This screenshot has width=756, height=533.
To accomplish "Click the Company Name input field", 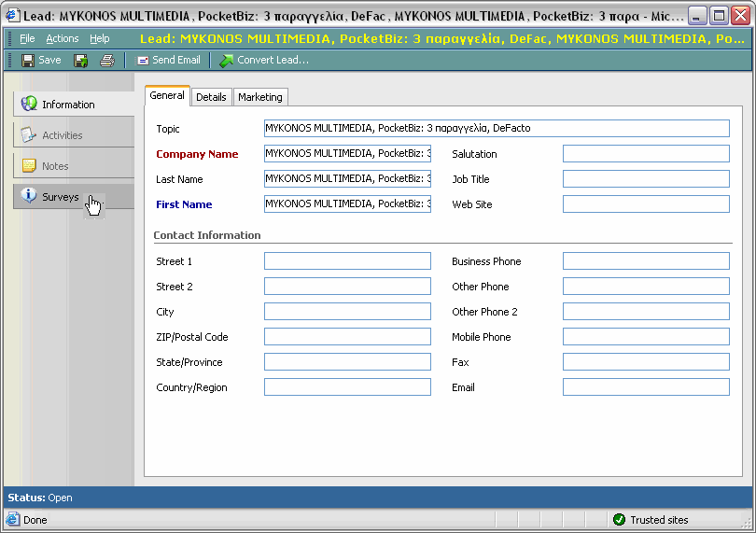I will point(347,153).
